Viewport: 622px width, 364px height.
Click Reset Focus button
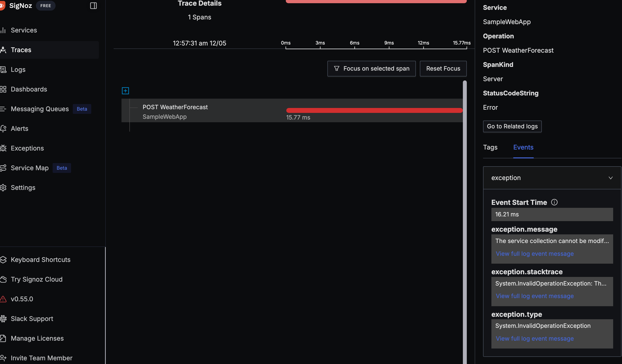[x=443, y=69]
